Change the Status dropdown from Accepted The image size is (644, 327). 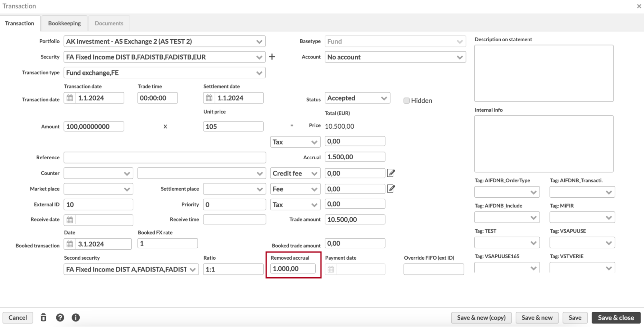[x=357, y=98]
